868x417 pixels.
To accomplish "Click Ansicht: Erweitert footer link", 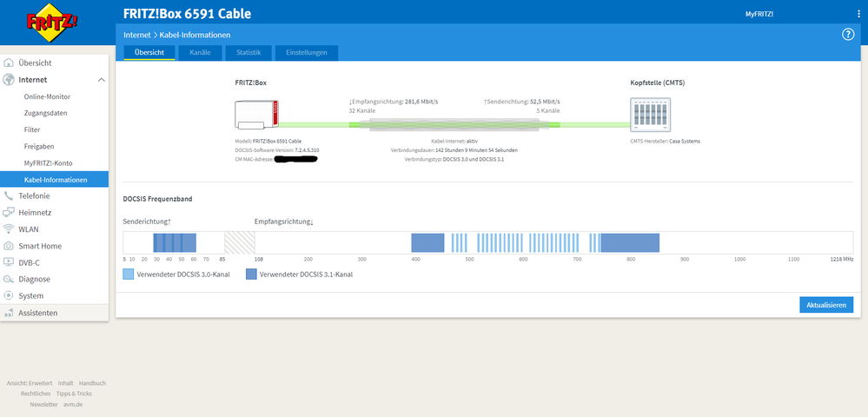I will pos(30,383).
